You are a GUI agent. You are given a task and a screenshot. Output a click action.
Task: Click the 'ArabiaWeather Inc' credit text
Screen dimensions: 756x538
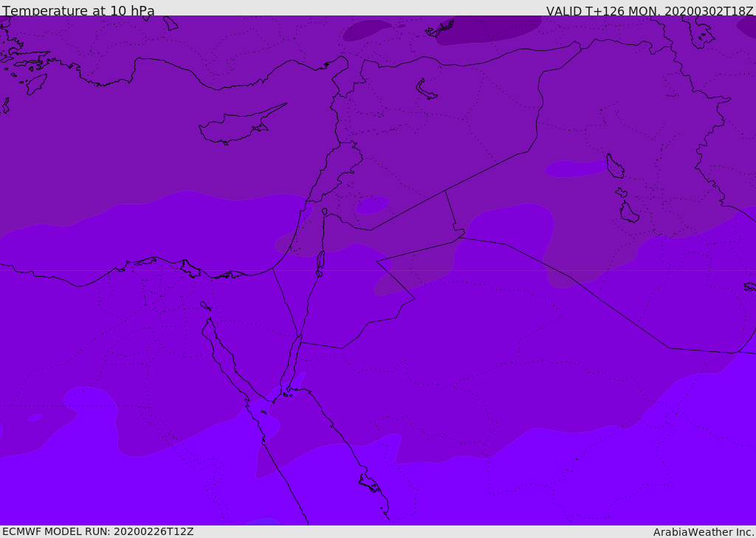(x=703, y=532)
